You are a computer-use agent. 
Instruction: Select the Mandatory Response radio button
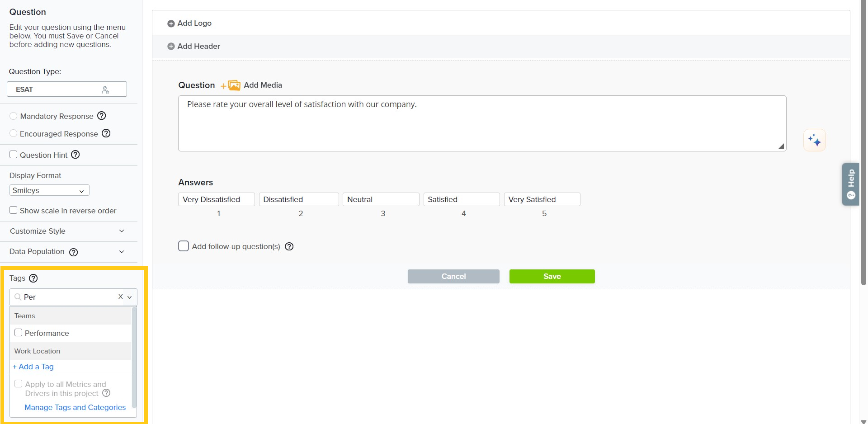click(14, 116)
